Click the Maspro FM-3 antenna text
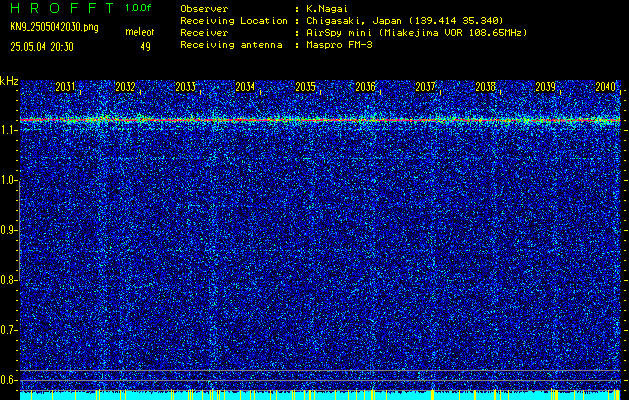The height and width of the screenshot is (400, 629). 338,45
